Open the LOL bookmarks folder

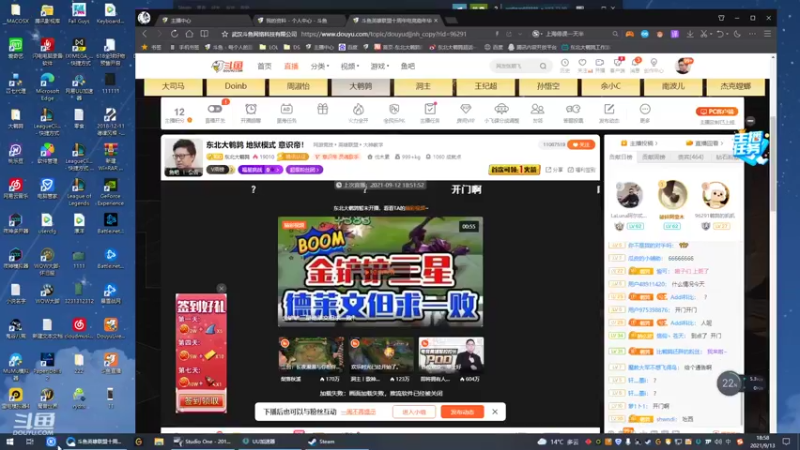268,47
